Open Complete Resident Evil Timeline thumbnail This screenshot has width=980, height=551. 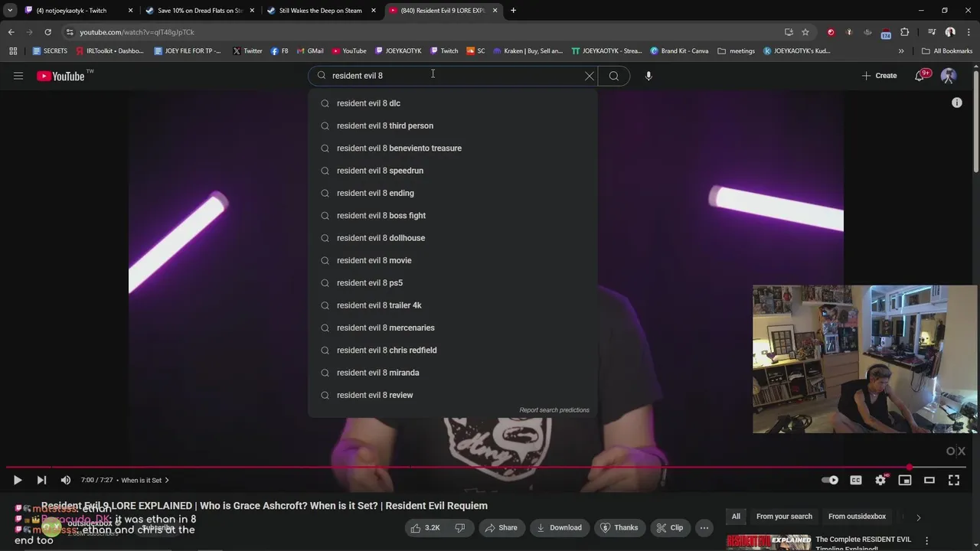(768, 543)
